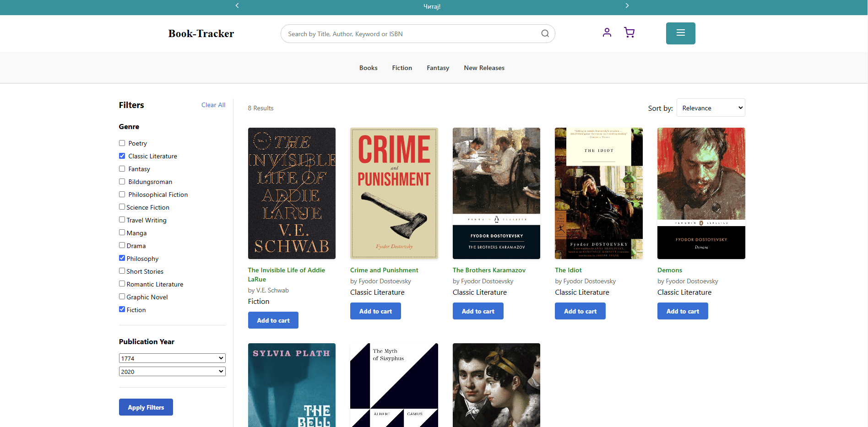This screenshot has width=868, height=427.
Task: Open the hamburger menu button
Action: tap(680, 33)
